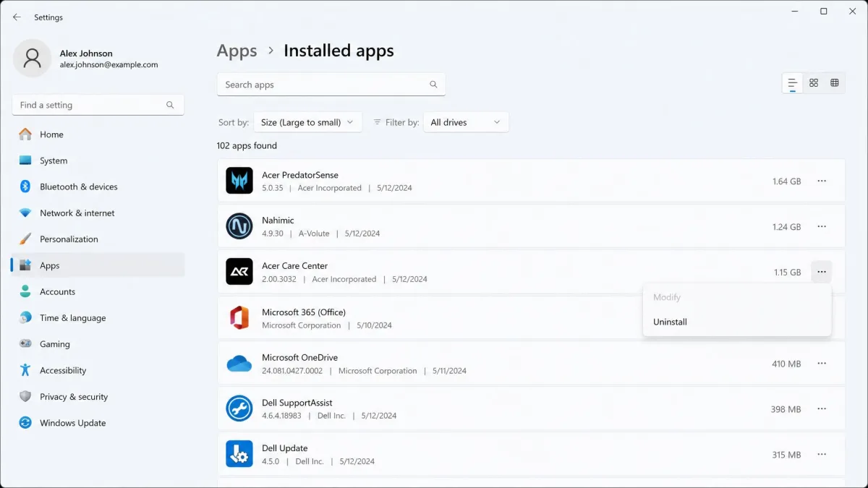Open the Filter by All drives dropdown
The height and width of the screenshot is (488, 868).
[x=465, y=122]
